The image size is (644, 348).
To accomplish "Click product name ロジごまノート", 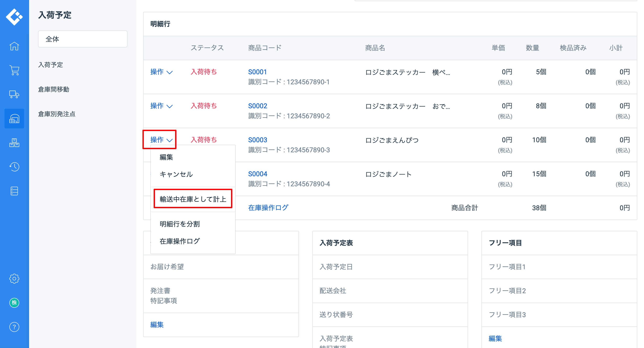I will (x=388, y=174).
